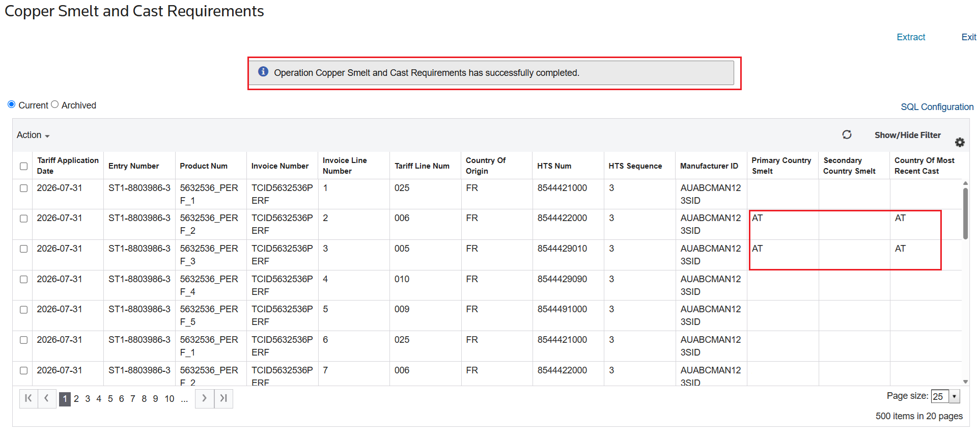
Task: Go to page 8
Action: click(144, 399)
